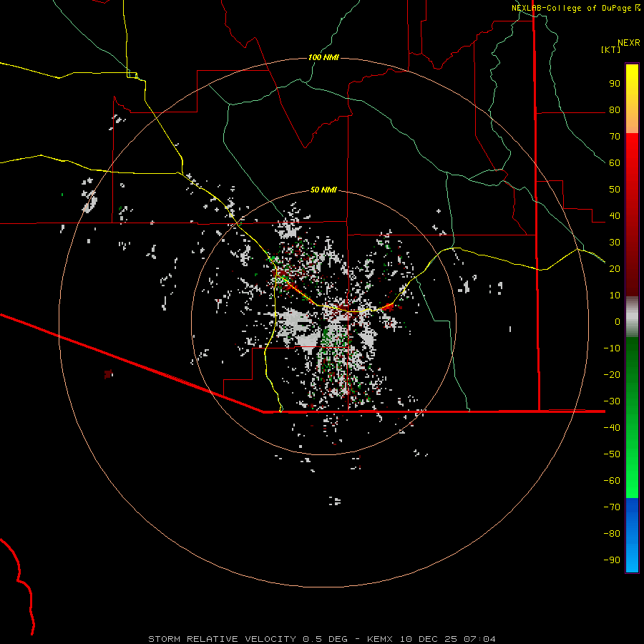This screenshot has height=644, width=644.
Task: Click the 50 value on velocity scale
Action: [615, 190]
